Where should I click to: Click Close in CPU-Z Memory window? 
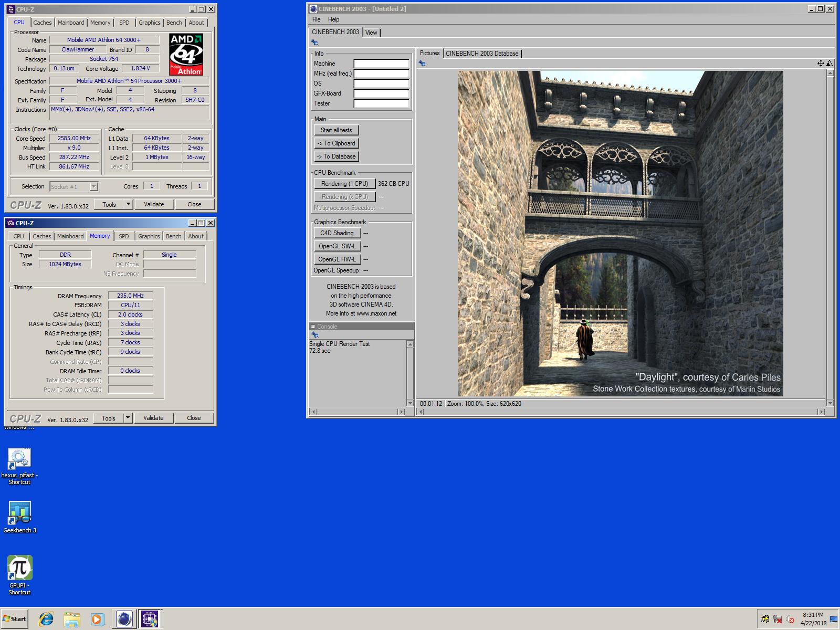(x=194, y=418)
